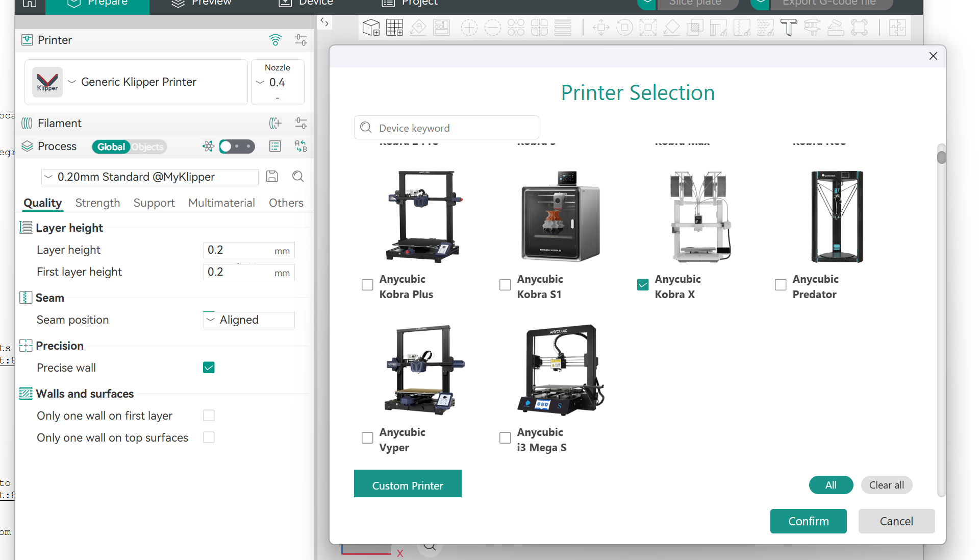Click the Anycubic Predator printer image
980x560 pixels.
click(x=837, y=216)
